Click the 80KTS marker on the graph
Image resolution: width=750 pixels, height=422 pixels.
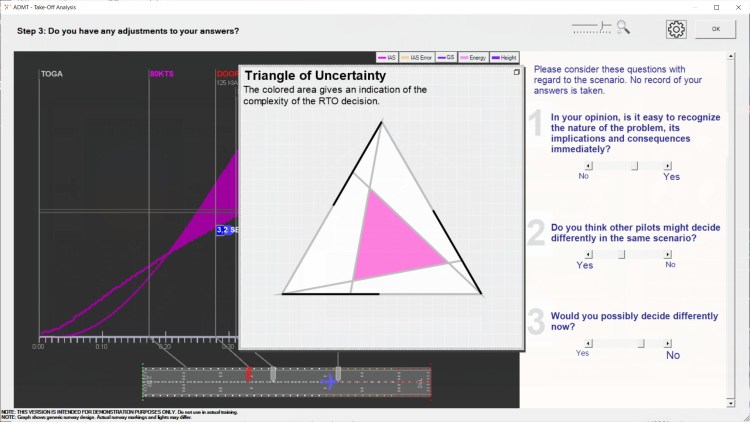pyautogui.click(x=160, y=74)
